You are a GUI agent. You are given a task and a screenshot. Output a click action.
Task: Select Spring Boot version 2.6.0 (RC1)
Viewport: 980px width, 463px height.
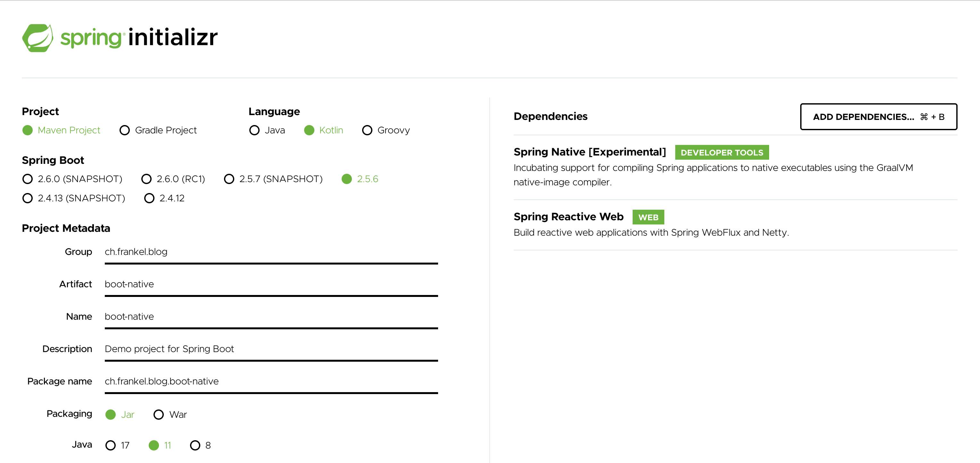pos(146,179)
